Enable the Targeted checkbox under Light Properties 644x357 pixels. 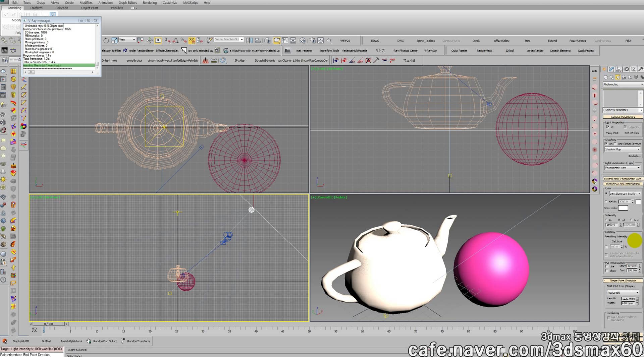click(x=625, y=126)
